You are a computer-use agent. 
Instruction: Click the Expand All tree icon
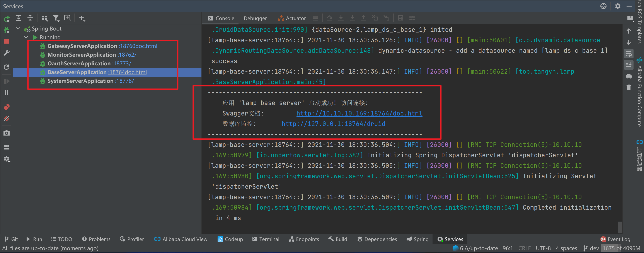(19, 18)
